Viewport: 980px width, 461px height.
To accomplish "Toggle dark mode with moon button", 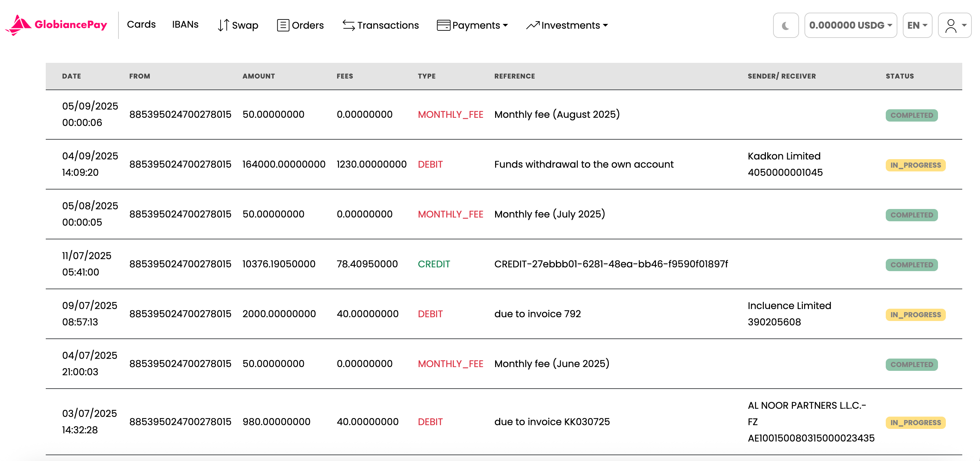I will [785, 26].
